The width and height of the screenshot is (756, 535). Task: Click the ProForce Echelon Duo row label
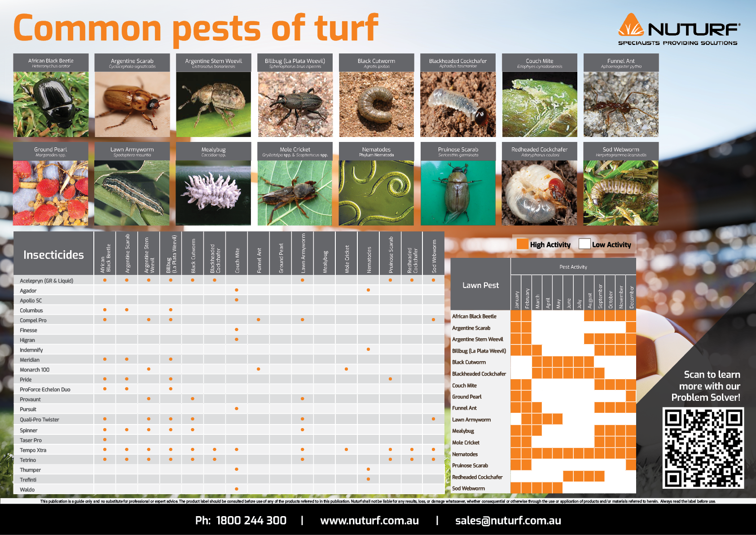(45, 389)
